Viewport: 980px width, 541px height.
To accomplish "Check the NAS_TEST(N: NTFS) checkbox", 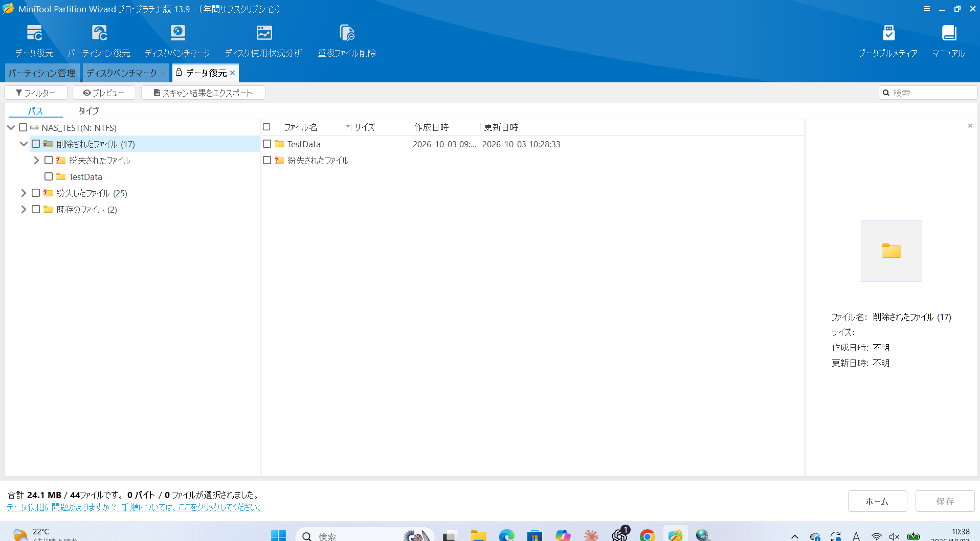I will (23, 127).
